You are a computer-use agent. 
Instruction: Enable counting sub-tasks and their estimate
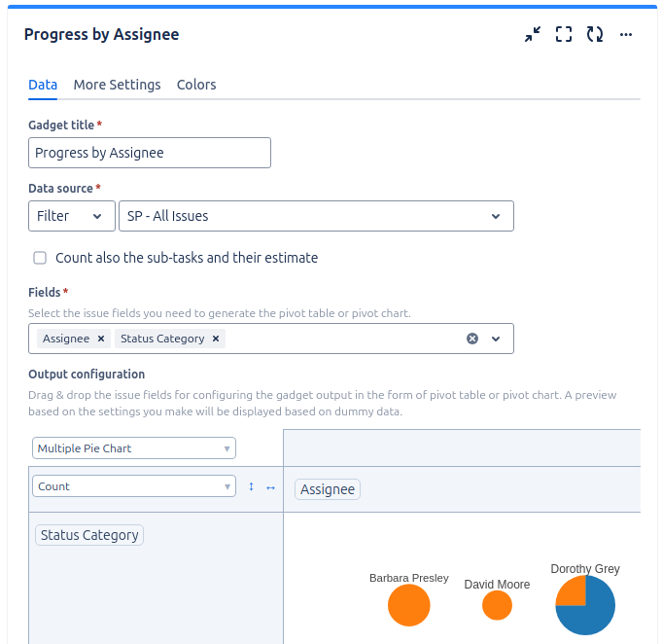tap(40, 258)
